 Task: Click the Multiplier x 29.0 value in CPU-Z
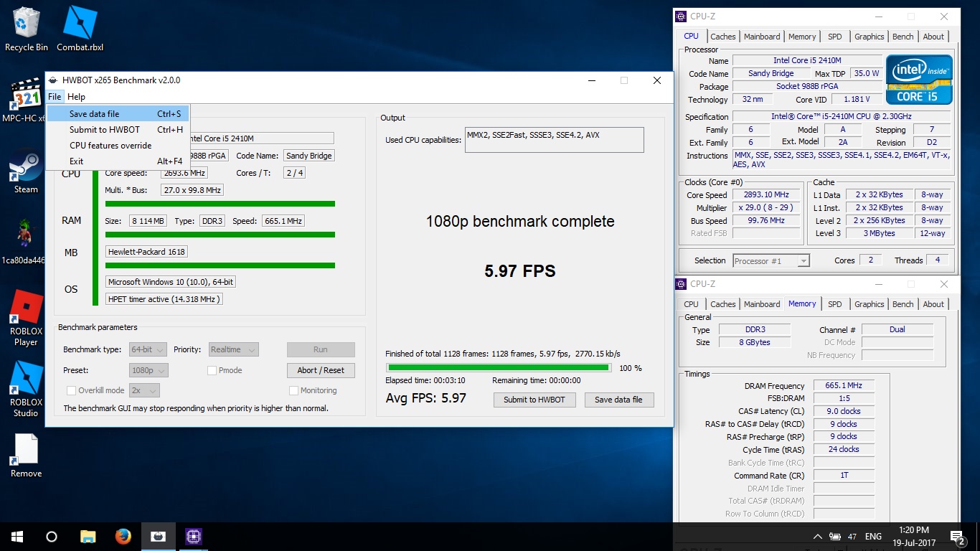tap(767, 207)
